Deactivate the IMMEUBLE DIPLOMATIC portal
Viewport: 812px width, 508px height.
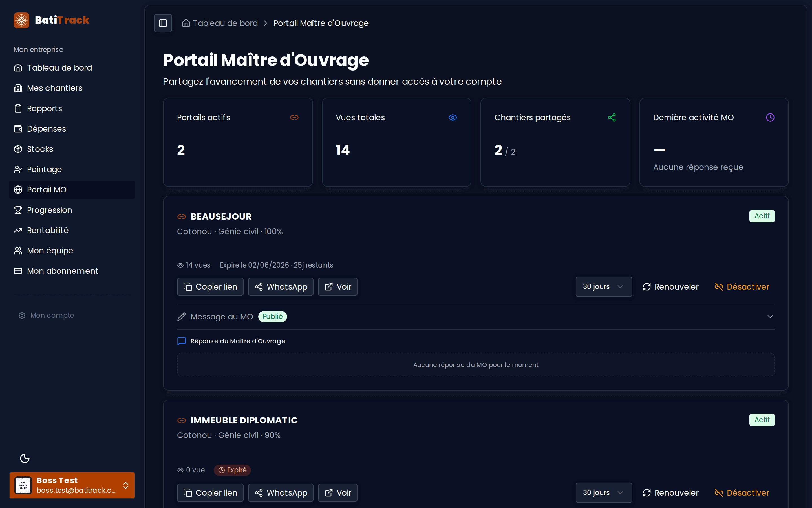coord(742,492)
